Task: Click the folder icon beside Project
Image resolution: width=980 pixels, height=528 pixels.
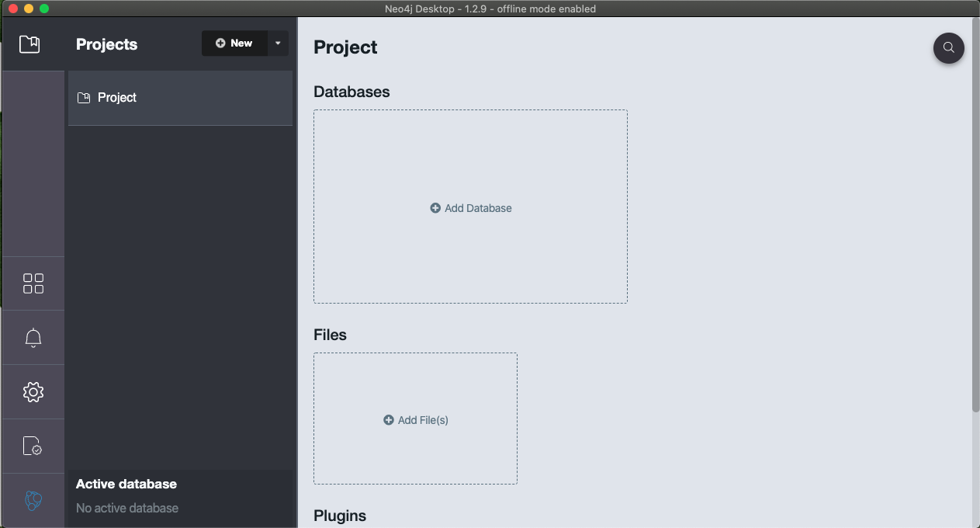Action: coord(84,98)
